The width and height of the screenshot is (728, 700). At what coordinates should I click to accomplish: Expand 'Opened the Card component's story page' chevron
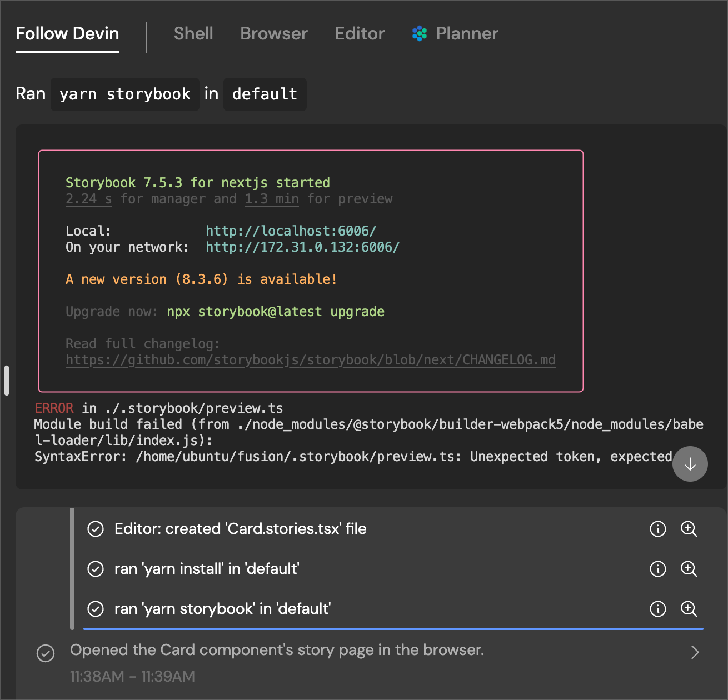(x=695, y=652)
